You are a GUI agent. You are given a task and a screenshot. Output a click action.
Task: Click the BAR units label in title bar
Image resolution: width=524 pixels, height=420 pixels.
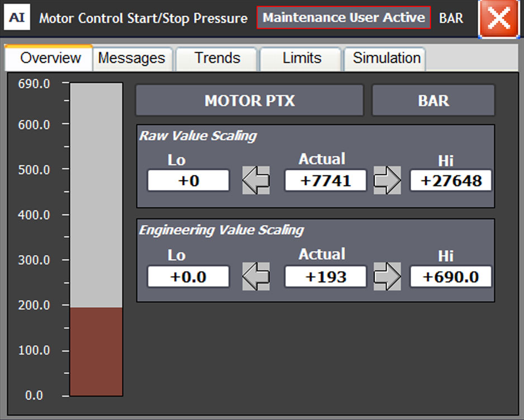pos(451,18)
